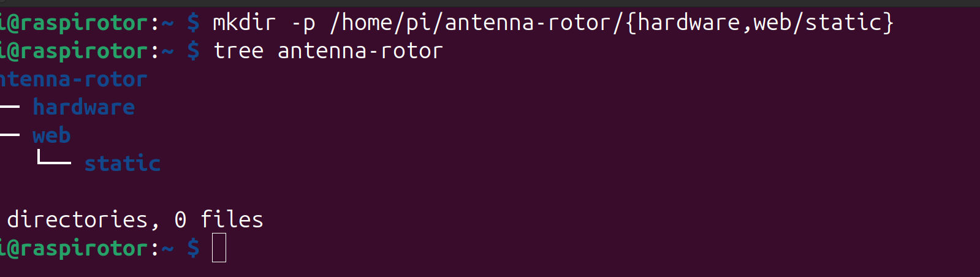Viewport: 980px width, 277px height.
Task: Select the web directory entry
Action: [x=51, y=135]
